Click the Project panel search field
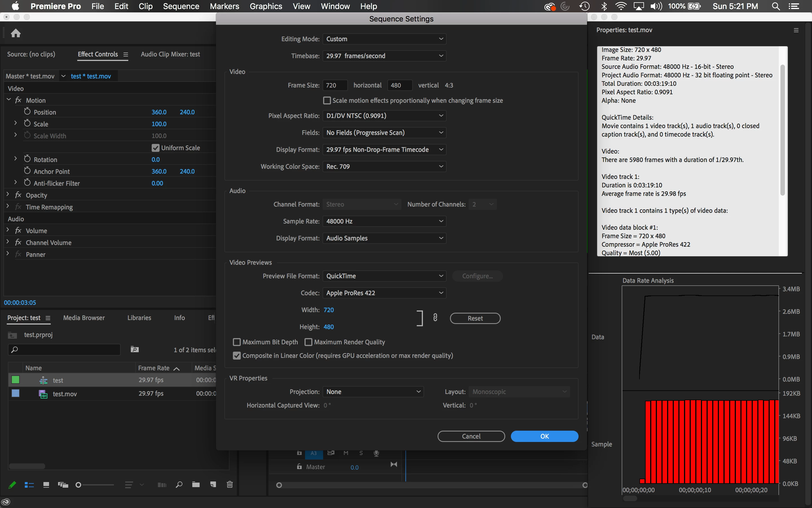The height and width of the screenshot is (508, 812). coord(64,350)
